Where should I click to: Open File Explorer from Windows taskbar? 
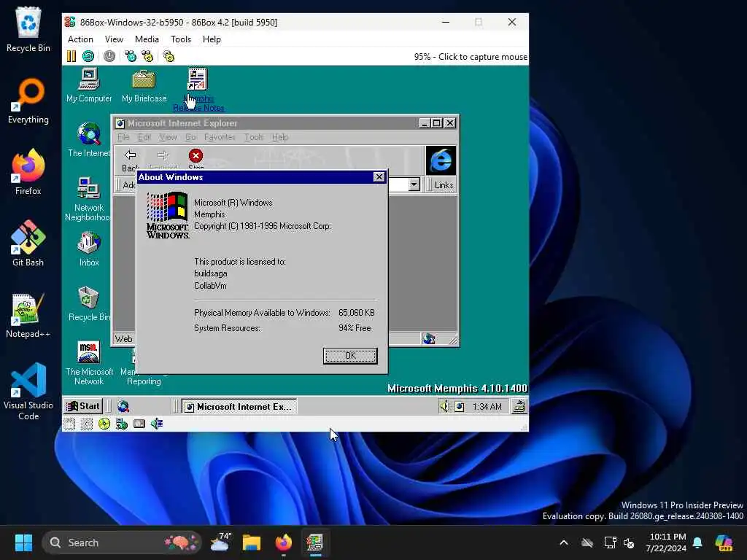point(252,542)
